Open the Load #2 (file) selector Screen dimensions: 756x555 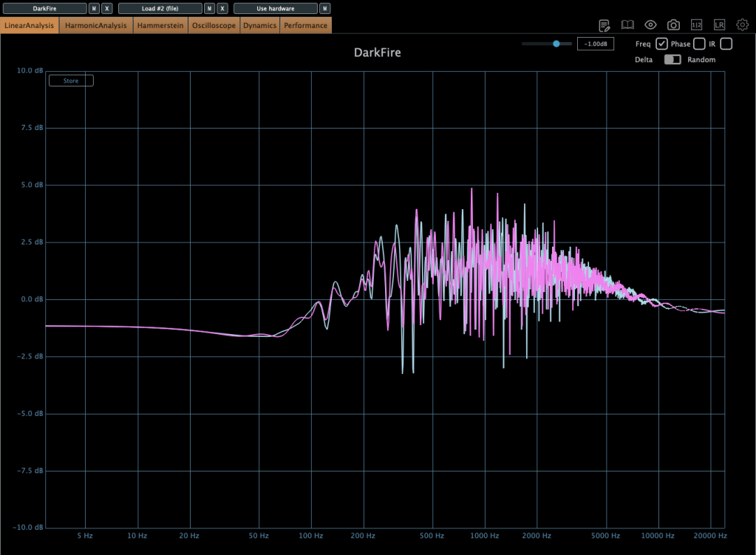pyautogui.click(x=160, y=9)
